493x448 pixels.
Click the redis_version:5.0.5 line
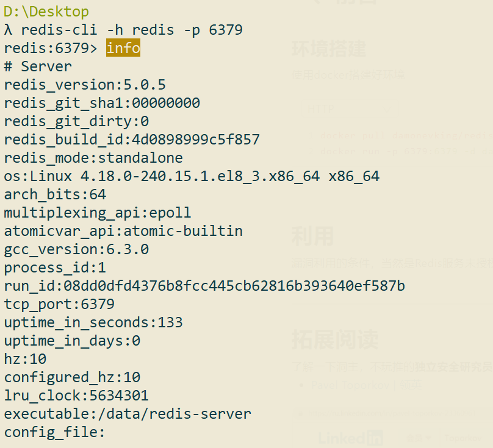[x=85, y=85]
